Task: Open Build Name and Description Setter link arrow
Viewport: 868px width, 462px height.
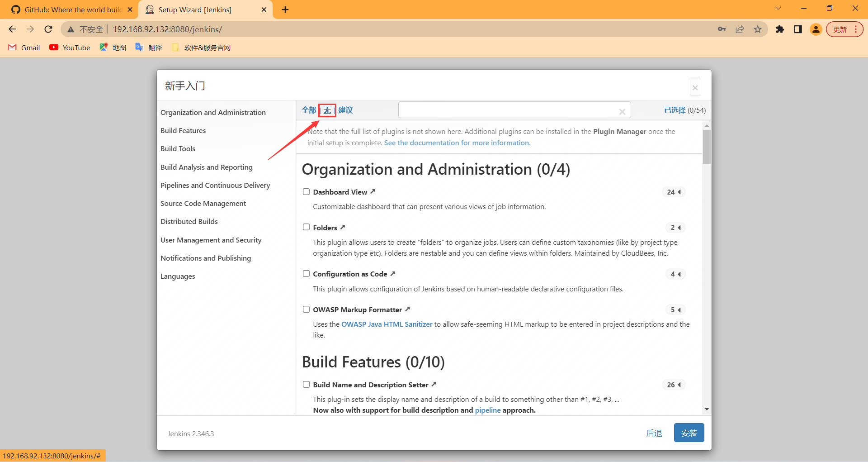Action: click(x=434, y=384)
